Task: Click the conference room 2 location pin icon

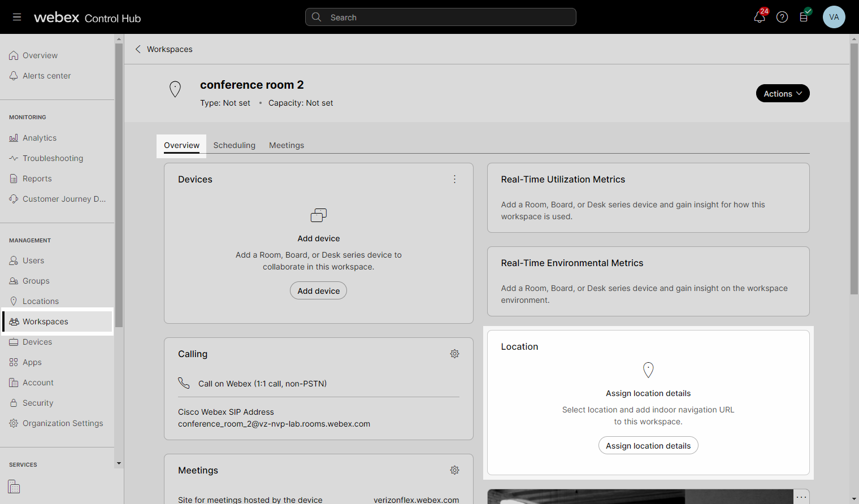Action: 175,89
